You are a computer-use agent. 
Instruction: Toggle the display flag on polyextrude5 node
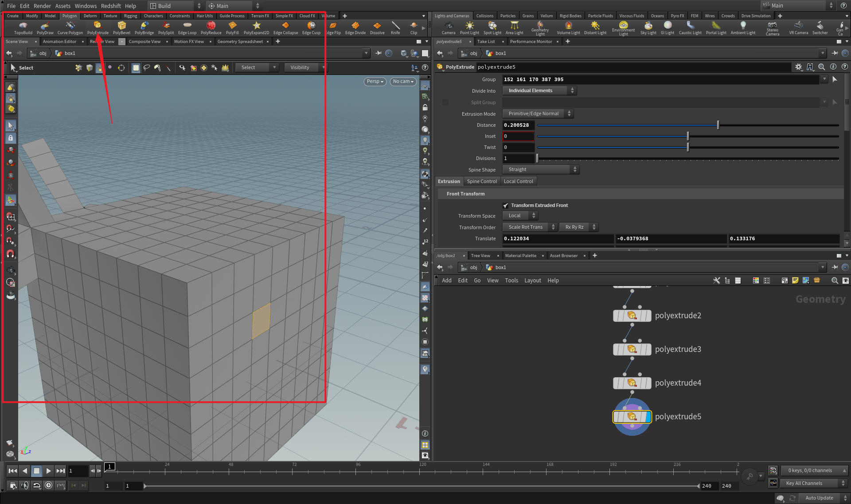pyautogui.click(x=648, y=417)
